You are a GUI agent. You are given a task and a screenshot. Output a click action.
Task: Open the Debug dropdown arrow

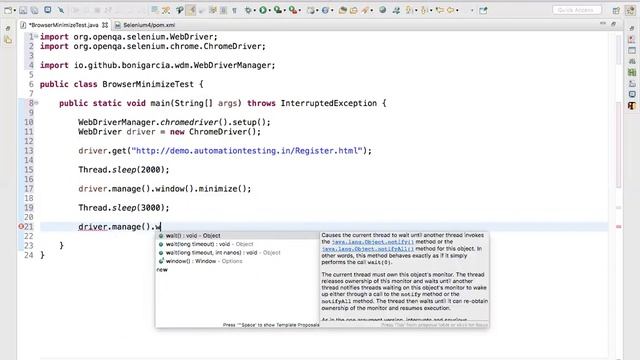pyautogui.click(x=255, y=10)
